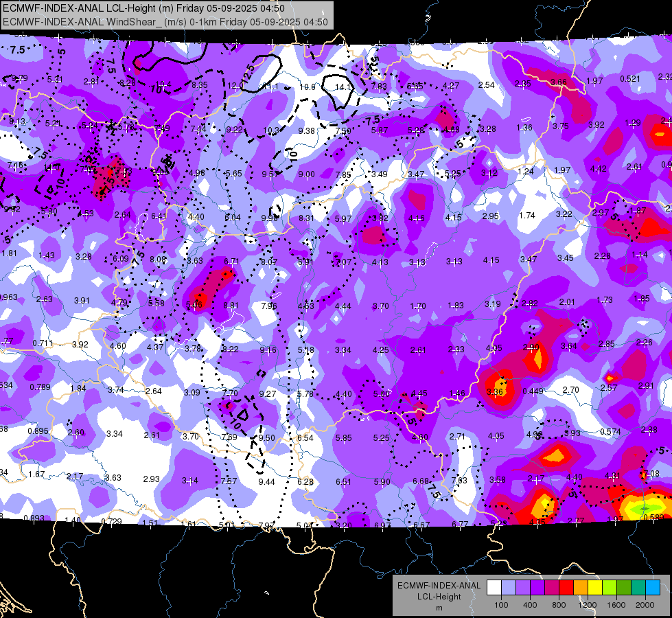Click the wind shear value 0.895

point(38,431)
